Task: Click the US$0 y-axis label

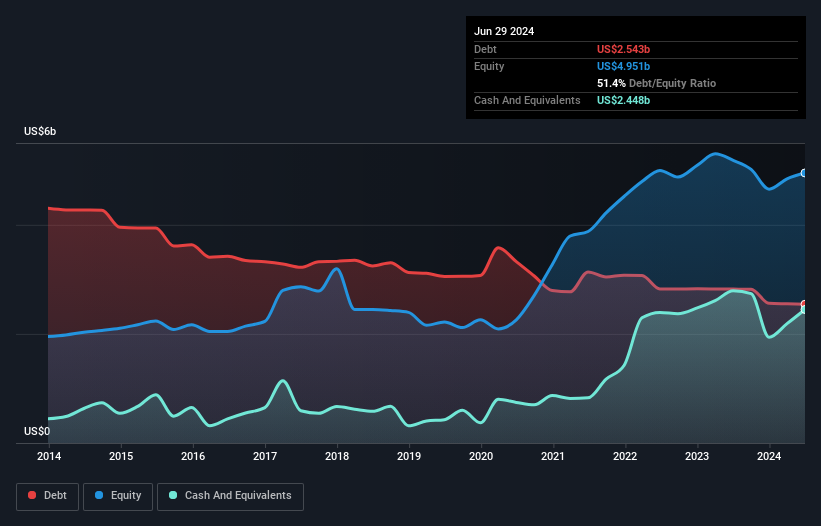Action: pos(37,431)
